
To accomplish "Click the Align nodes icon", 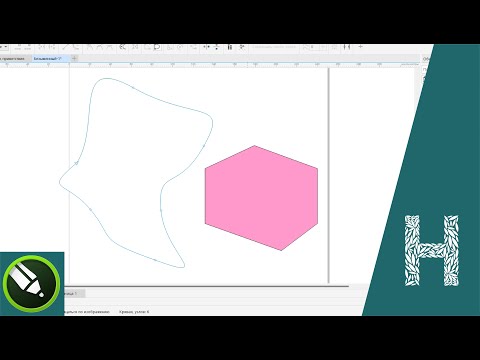I will point(193,47).
